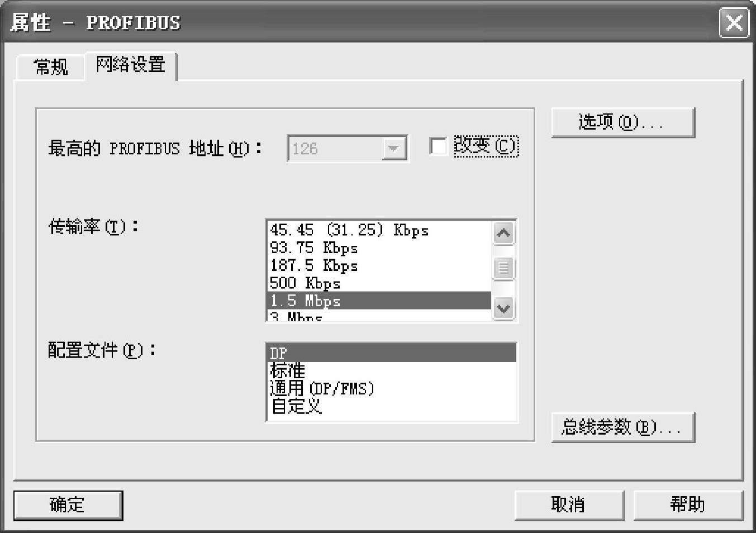
Task: Choose the 通用(DP/FMS) profile
Action: 392,388
